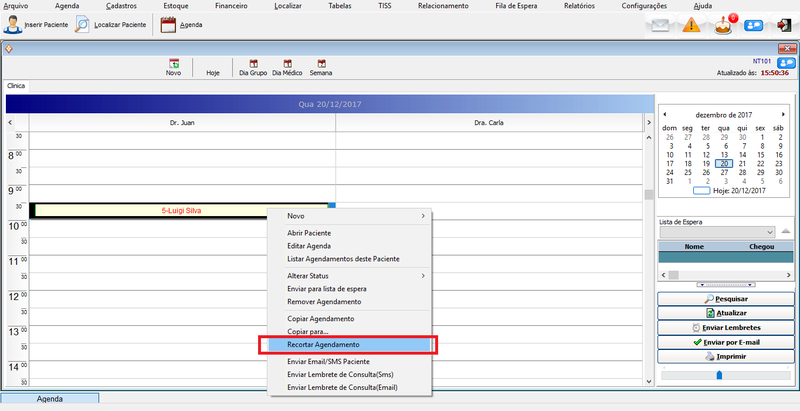This screenshot has height=411, width=800.
Task: Click the orange warning alerts icon
Action: (x=691, y=26)
